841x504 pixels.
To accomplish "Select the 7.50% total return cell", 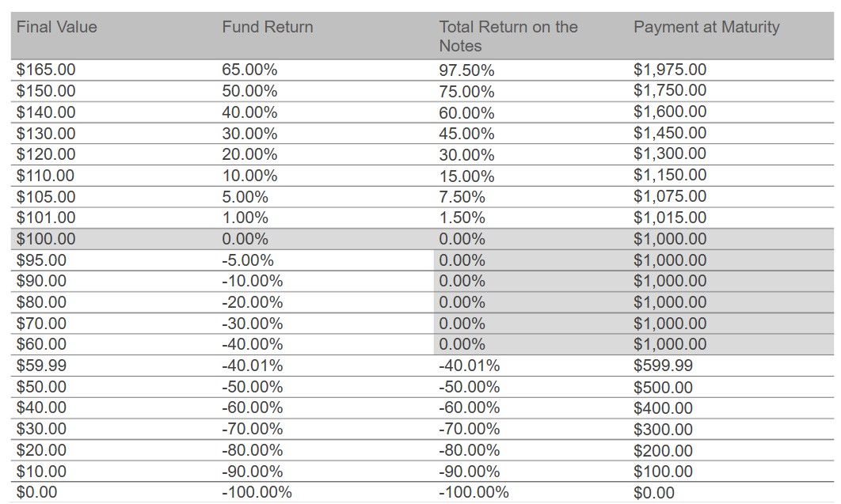I will point(462,197).
